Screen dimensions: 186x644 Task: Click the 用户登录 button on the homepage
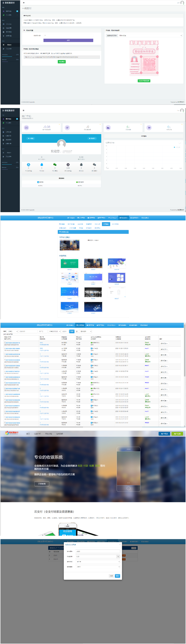click(x=164, y=434)
